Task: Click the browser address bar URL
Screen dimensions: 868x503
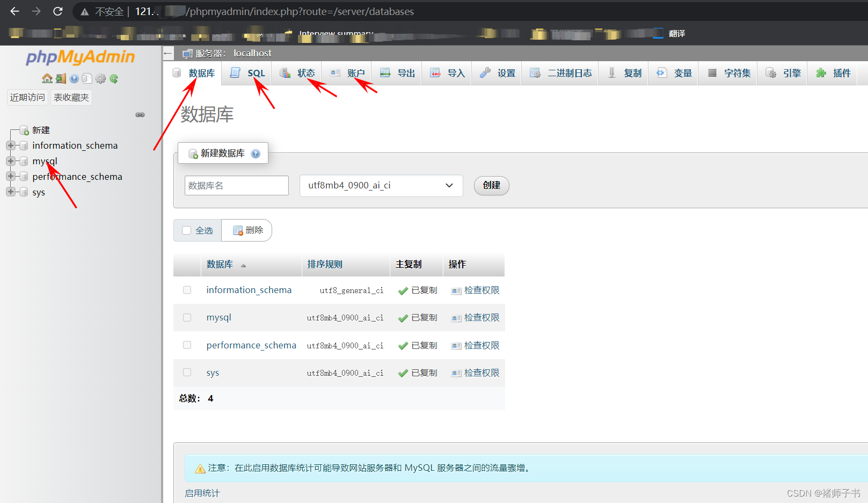Action: tap(274, 11)
